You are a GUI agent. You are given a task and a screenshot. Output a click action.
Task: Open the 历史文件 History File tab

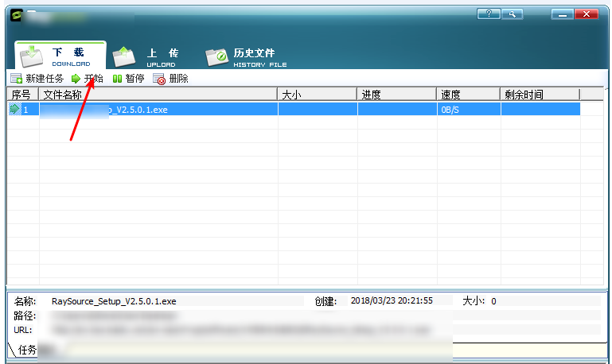(x=246, y=57)
